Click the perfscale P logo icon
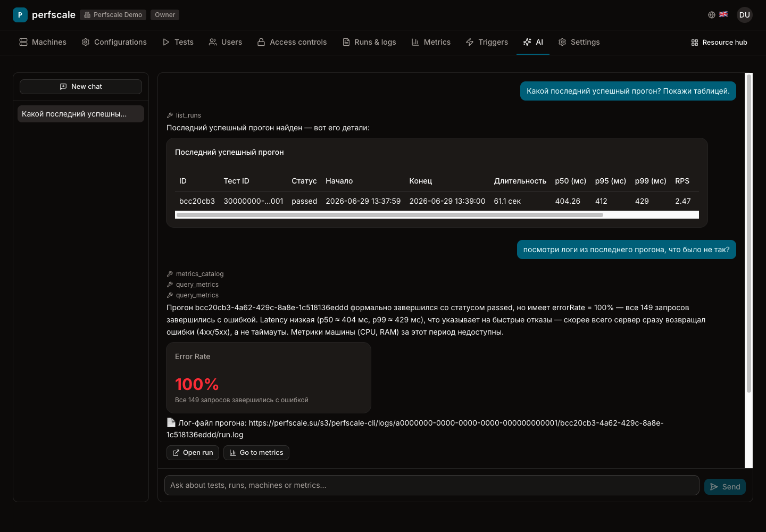The width and height of the screenshot is (766, 532). click(20, 15)
